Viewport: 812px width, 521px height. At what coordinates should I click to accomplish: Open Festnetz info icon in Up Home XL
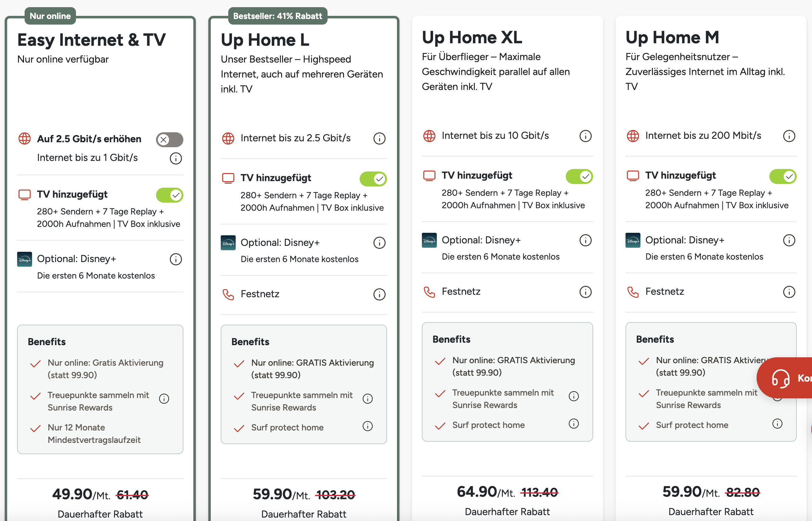[586, 292]
